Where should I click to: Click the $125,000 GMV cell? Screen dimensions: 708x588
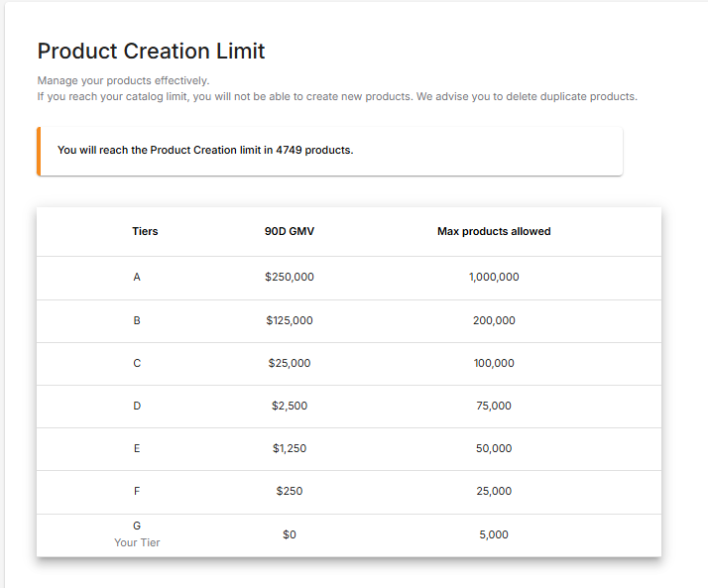tap(289, 320)
